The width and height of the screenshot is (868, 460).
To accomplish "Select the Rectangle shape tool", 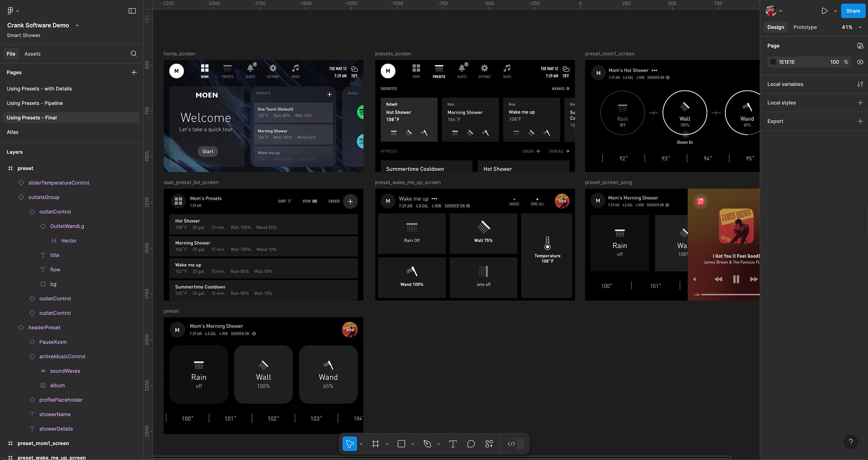I will [x=401, y=444].
